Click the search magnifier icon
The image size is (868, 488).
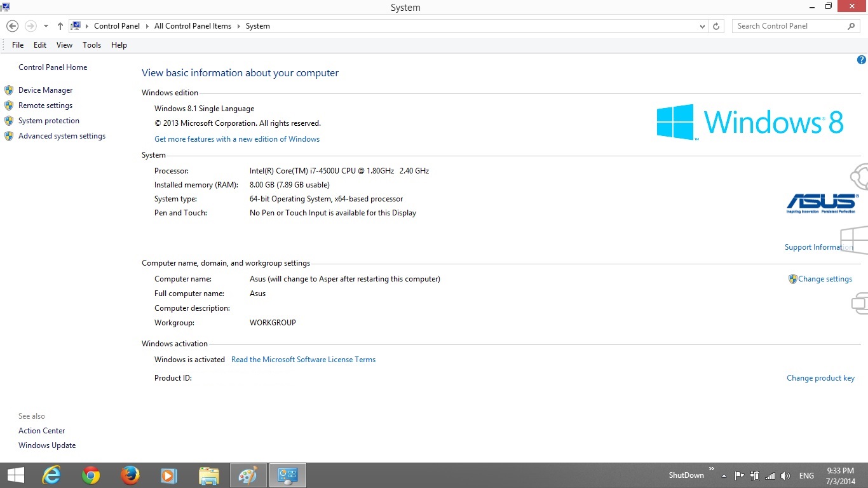coord(851,26)
